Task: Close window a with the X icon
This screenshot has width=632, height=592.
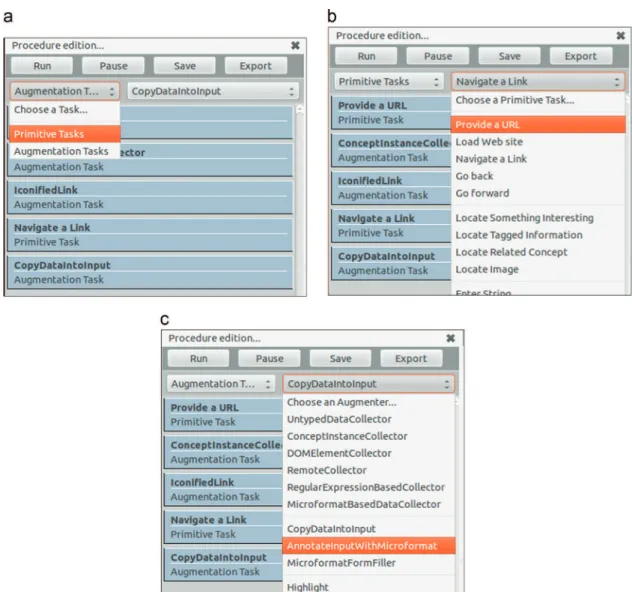Action: (x=295, y=46)
